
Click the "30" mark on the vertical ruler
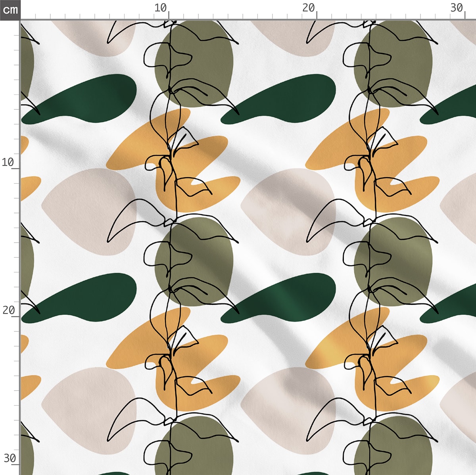click(10, 458)
